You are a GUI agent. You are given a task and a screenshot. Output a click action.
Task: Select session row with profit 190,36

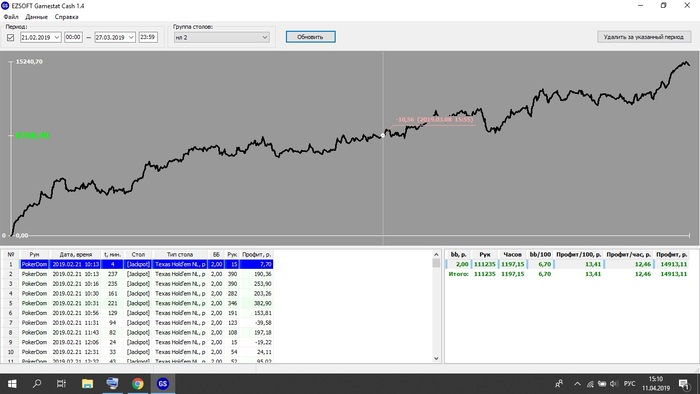tap(138, 274)
